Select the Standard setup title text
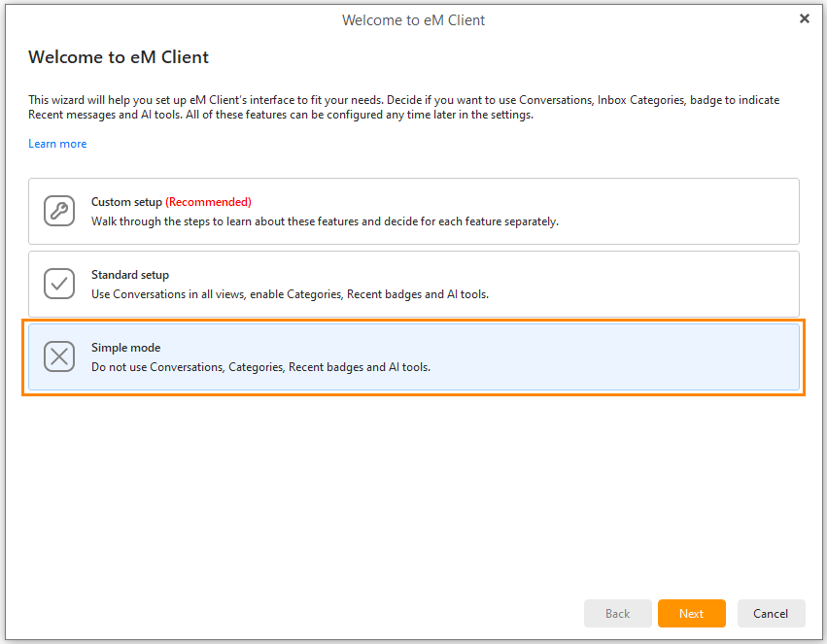This screenshot has width=827, height=644. 130,275
